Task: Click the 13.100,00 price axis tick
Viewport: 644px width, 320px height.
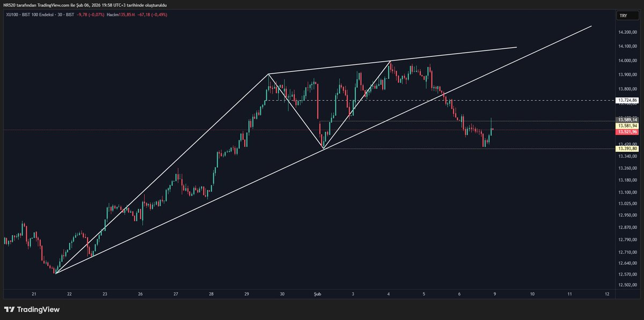Action: 627,192
